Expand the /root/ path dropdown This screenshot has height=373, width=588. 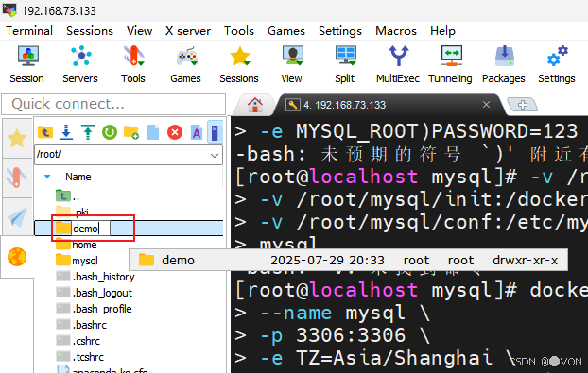215,155
